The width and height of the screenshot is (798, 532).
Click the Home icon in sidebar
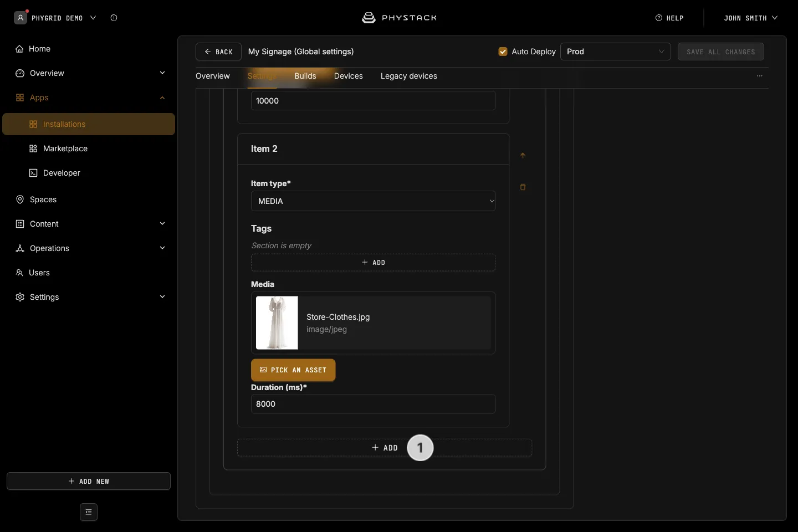pos(20,49)
